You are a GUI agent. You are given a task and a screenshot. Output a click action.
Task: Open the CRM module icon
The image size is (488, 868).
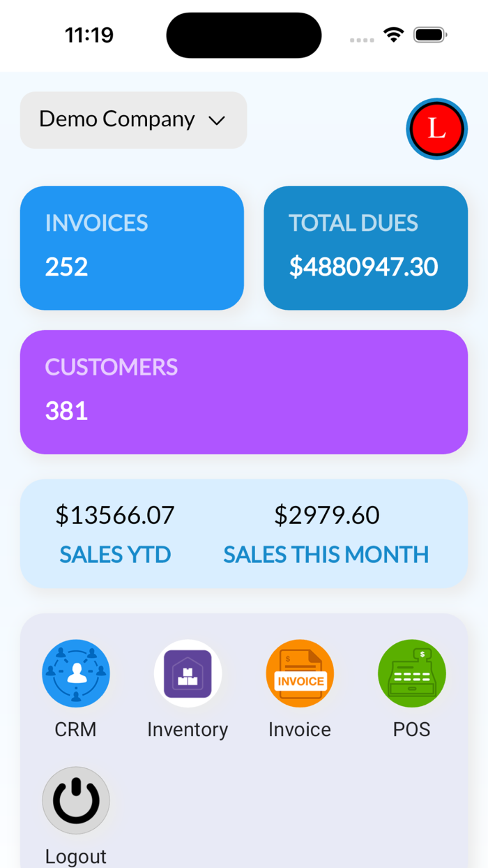point(76,673)
